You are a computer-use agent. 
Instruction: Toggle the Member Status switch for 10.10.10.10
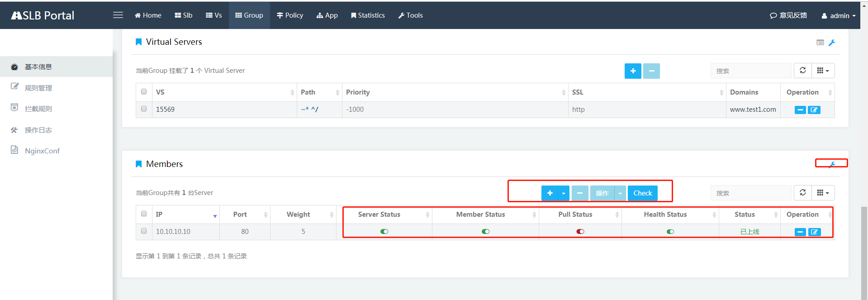pyautogui.click(x=486, y=232)
